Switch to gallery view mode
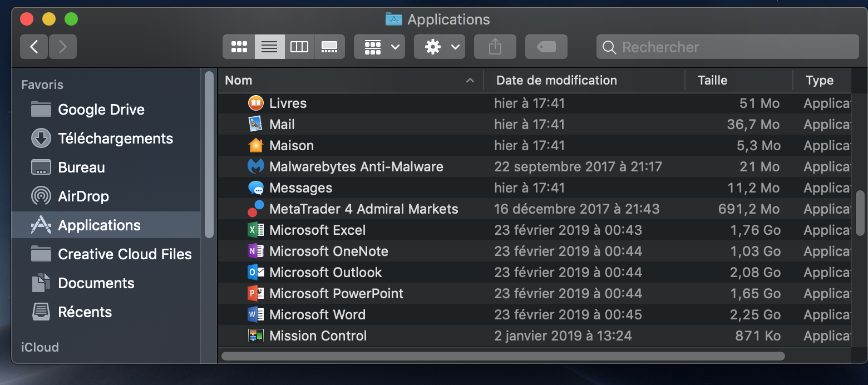This screenshot has height=385, width=868. (x=329, y=47)
